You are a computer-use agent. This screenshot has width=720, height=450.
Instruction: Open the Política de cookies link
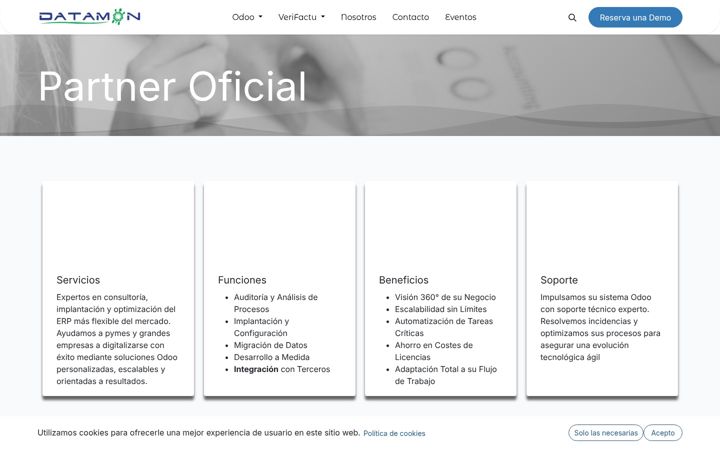(x=394, y=433)
